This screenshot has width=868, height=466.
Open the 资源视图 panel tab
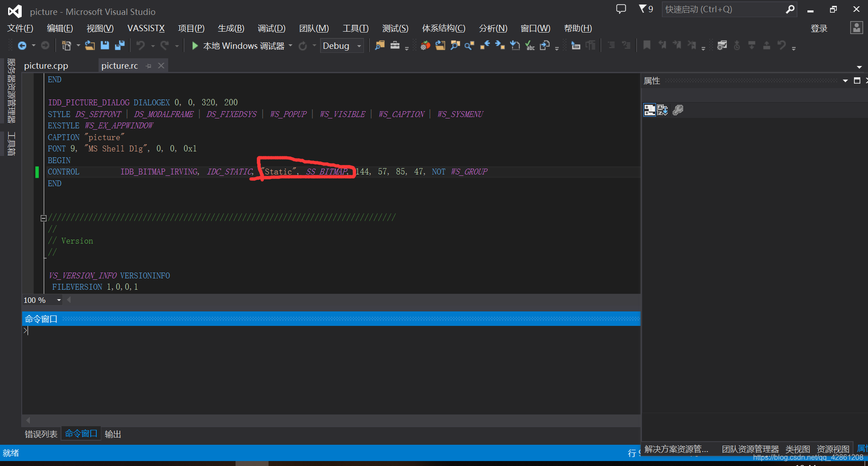pos(833,449)
